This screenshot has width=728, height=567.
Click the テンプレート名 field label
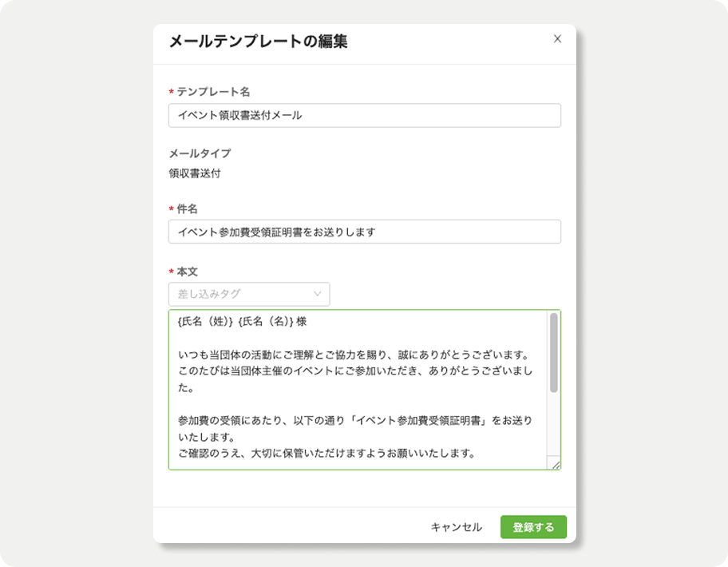(x=213, y=92)
